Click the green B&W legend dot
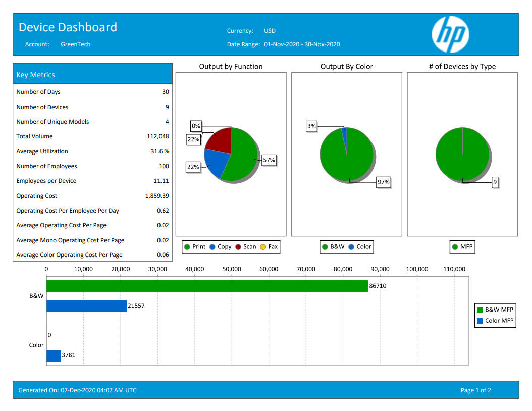This screenshot has width=532, height=411. [x=325, y=247]
